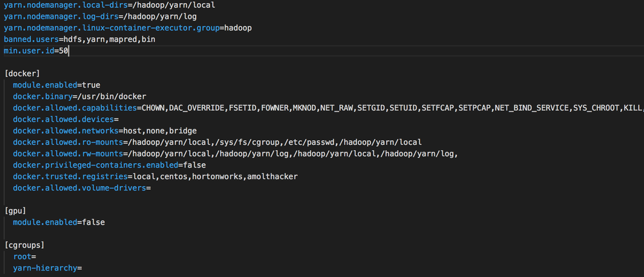Viewport: 644px width, 277px height.
Task: Click module.enabled=true under the docker section
Action: (x=57, y=85)
